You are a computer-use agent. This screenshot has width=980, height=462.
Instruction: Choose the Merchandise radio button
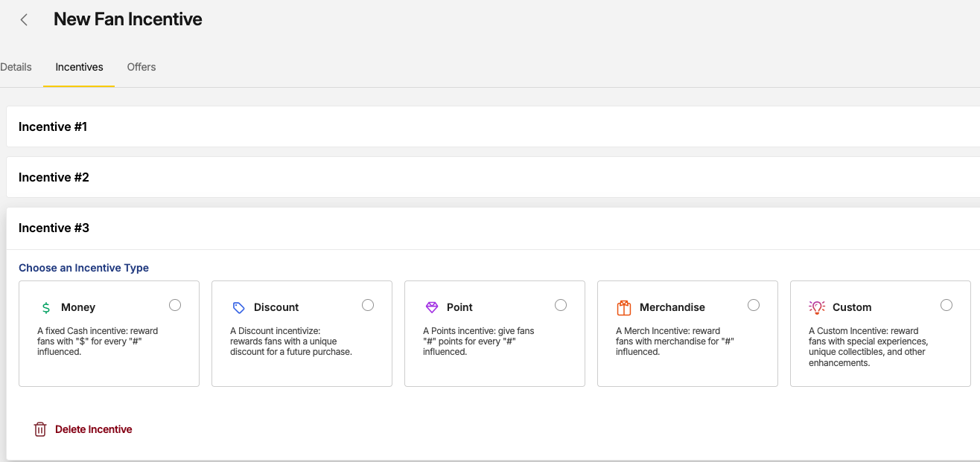pyautogui.click(x=754, y=305)
